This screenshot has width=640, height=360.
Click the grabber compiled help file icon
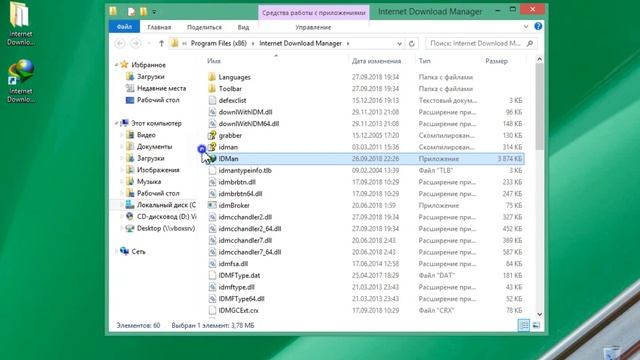[x=212, y=135]
